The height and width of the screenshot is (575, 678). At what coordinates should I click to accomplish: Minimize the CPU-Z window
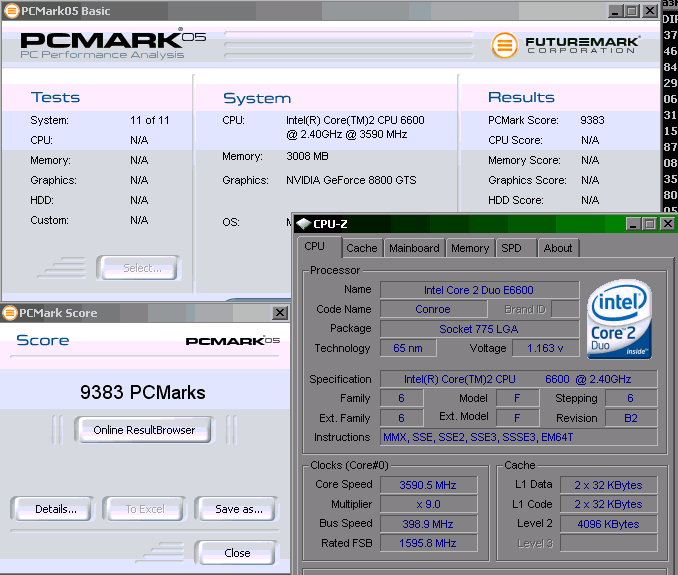633,224
